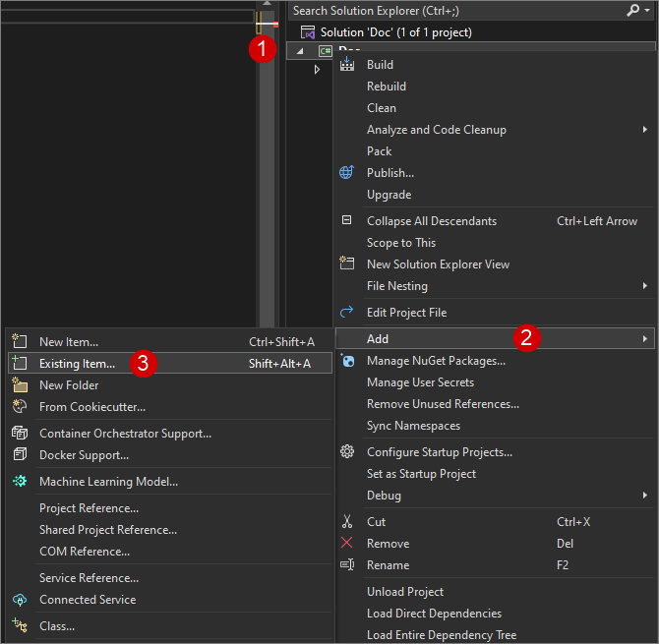Viewport: 659px width, 644px height.
Task: Click the New Folder icon
Action: click(x=20, y=385)
